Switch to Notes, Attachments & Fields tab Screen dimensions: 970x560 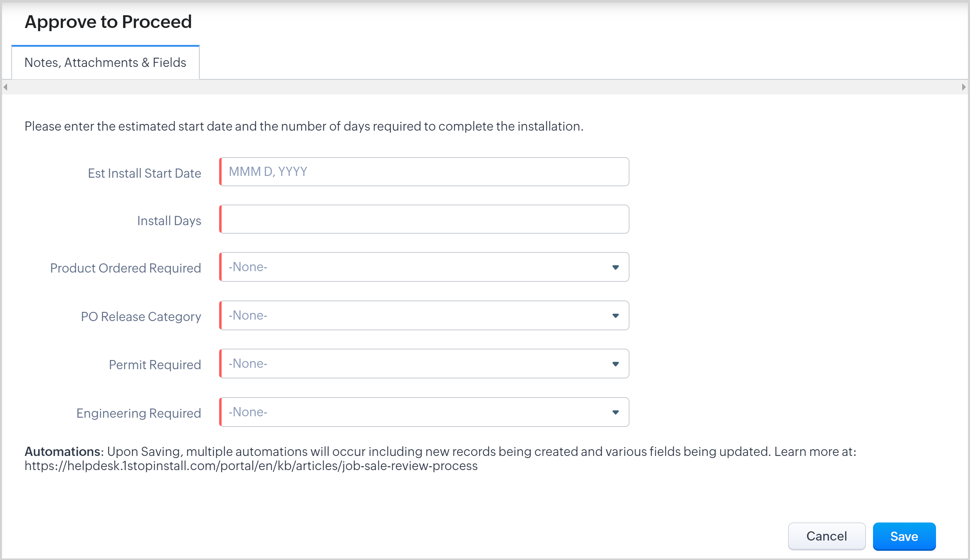(105, 63)
